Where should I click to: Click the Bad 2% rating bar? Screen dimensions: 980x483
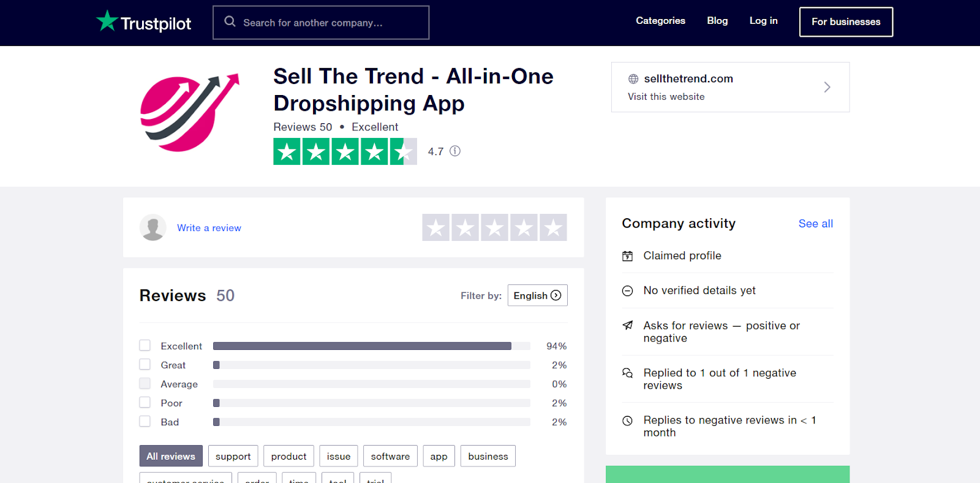pos(372,422)
